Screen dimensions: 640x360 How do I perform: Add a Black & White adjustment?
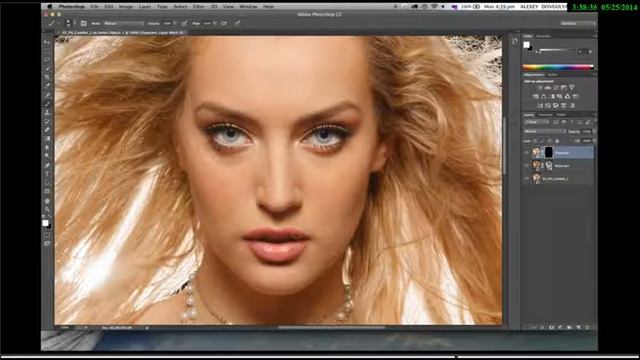551,96
